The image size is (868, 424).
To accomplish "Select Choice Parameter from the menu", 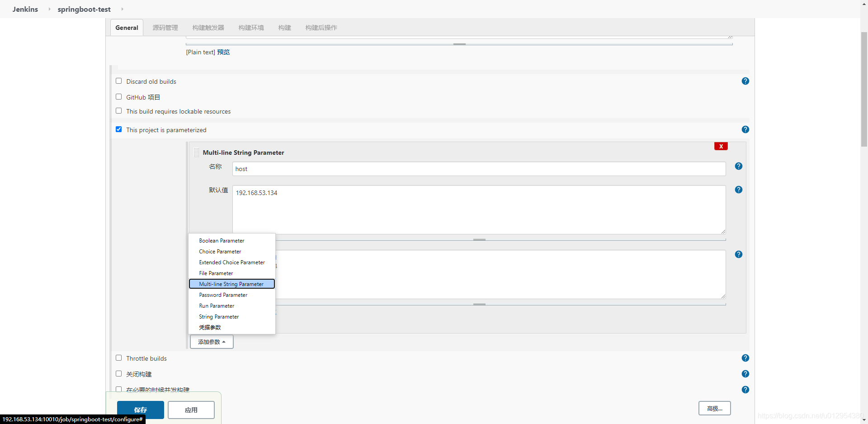I will pos(232,252).
